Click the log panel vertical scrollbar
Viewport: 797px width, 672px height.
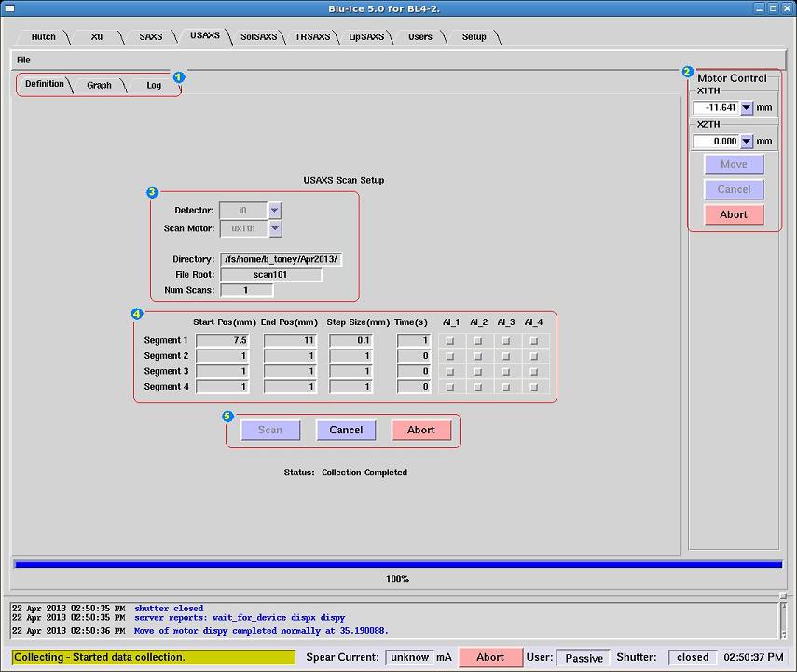[x=785, y=619]
